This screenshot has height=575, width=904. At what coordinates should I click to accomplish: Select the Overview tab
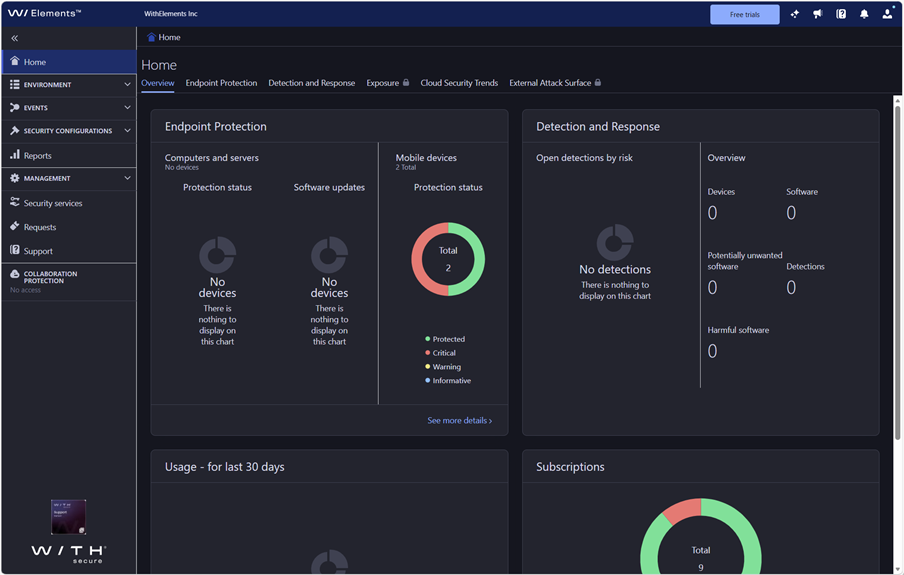point(157,83)
